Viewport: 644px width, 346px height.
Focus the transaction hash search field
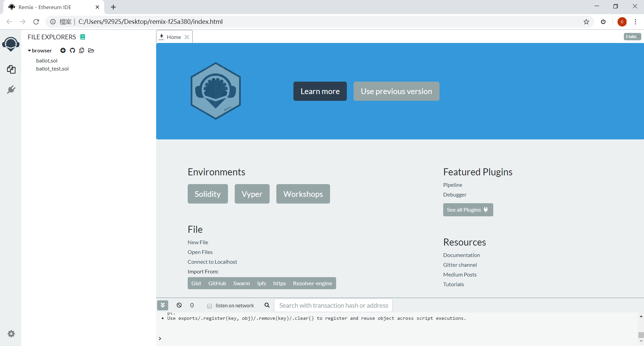[x=333, y=305]
